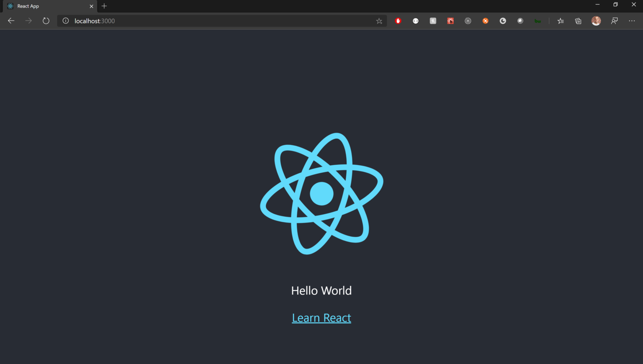This screenshot has height=364, width=643.
Task: Open the Settings and more menu
Action: tap(632, 21)
